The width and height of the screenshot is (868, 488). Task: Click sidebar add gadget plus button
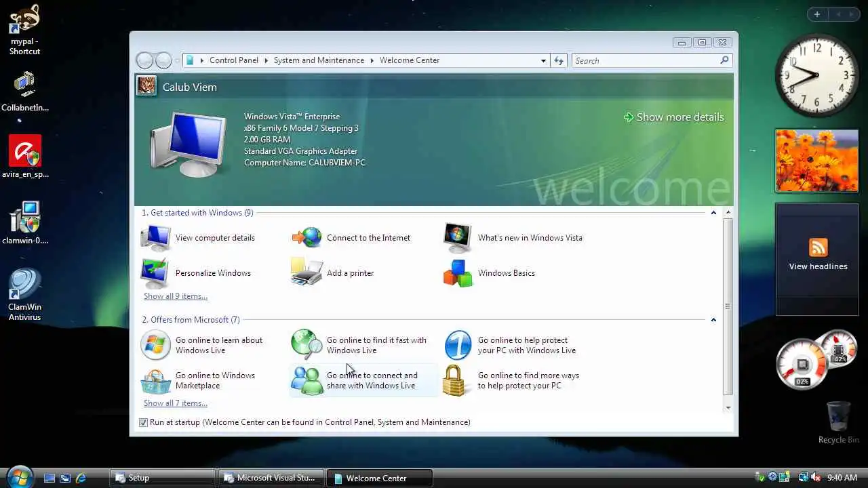pos(817,14)
